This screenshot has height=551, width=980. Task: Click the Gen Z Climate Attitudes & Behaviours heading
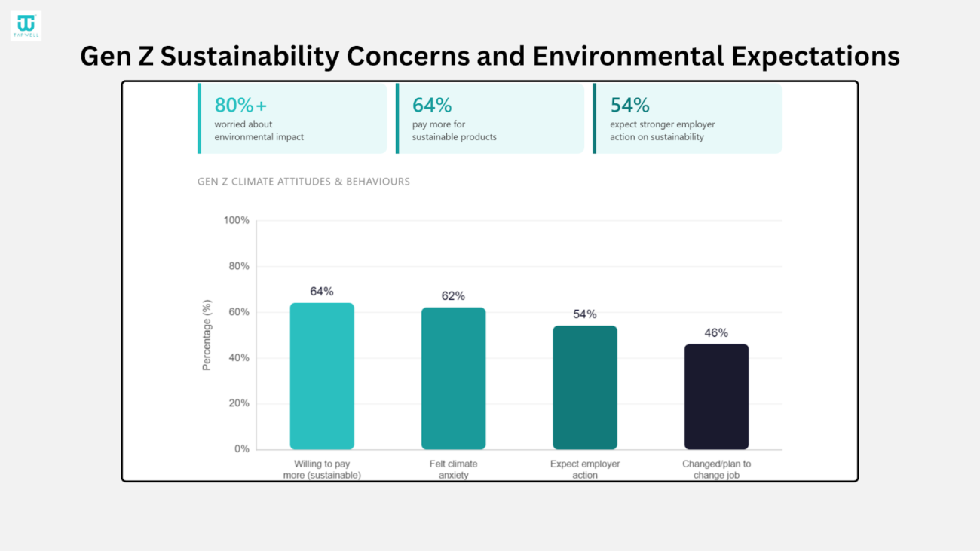[304, 182]
